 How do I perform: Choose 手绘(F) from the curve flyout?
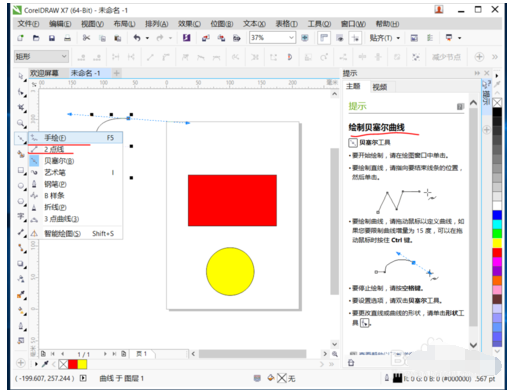coord(75,138)
